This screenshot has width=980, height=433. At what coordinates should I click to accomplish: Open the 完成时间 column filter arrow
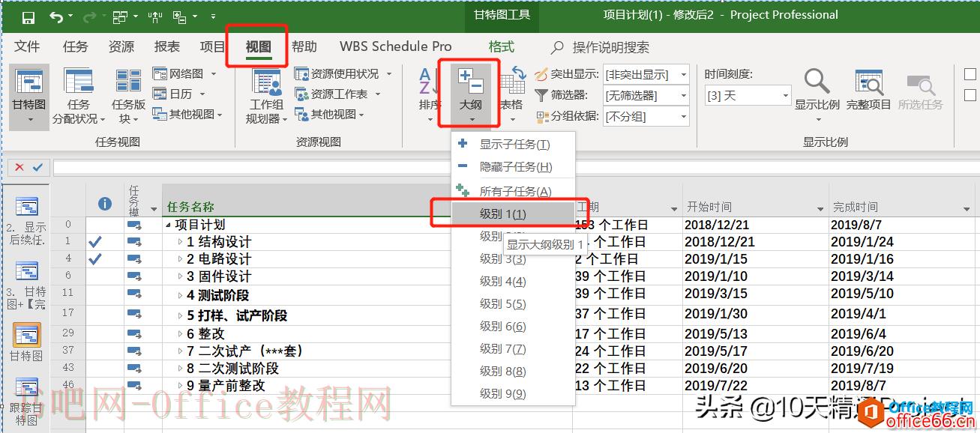967,208
